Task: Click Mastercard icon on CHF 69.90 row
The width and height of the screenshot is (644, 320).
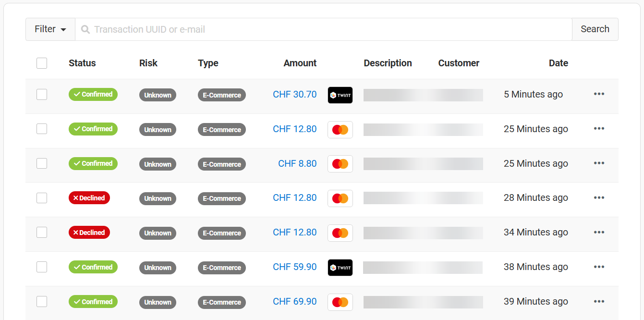Action: point(340,302)
